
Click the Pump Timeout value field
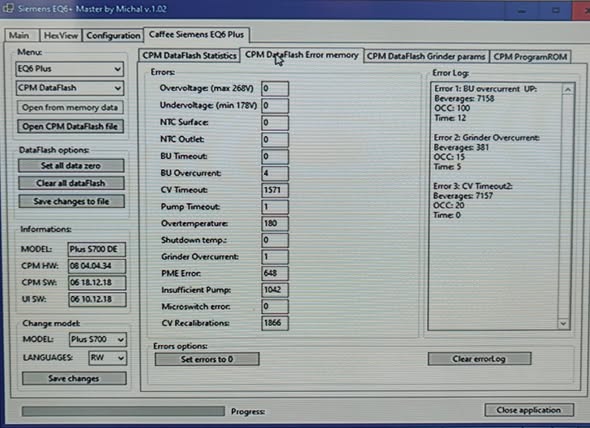[275, 207]
